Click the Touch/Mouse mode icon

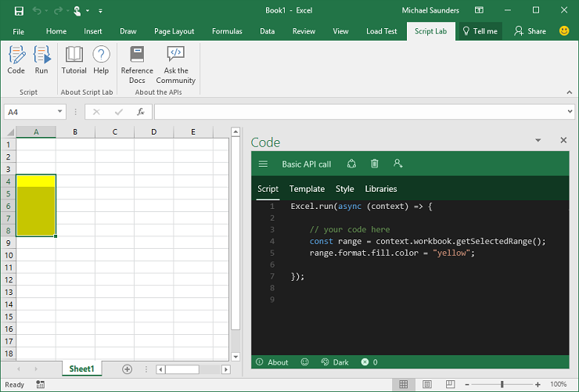[77, 11]
